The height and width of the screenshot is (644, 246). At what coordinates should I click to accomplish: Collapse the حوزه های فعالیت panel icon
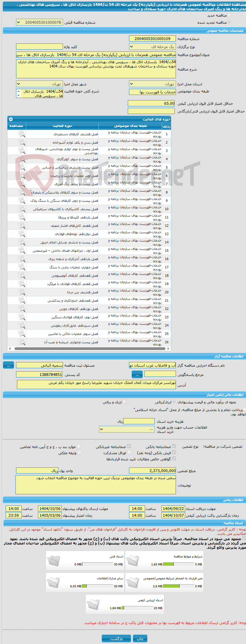pos(11,119)
